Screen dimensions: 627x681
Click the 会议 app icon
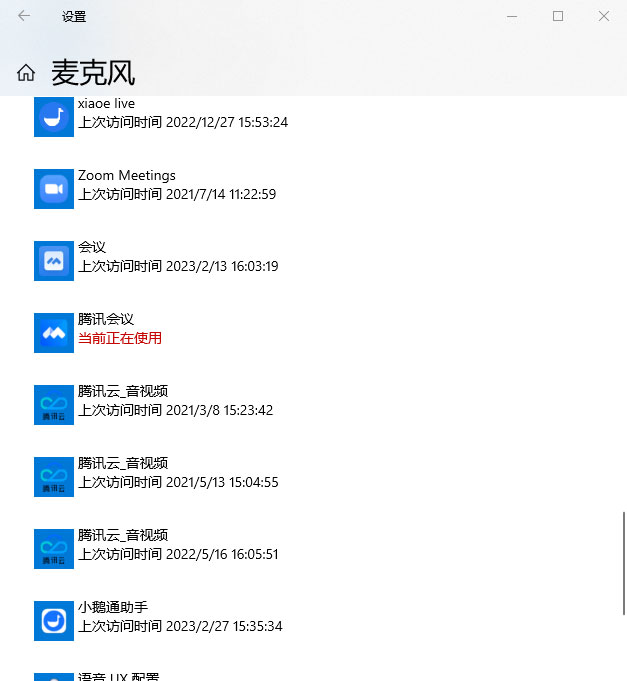(54, 261)
